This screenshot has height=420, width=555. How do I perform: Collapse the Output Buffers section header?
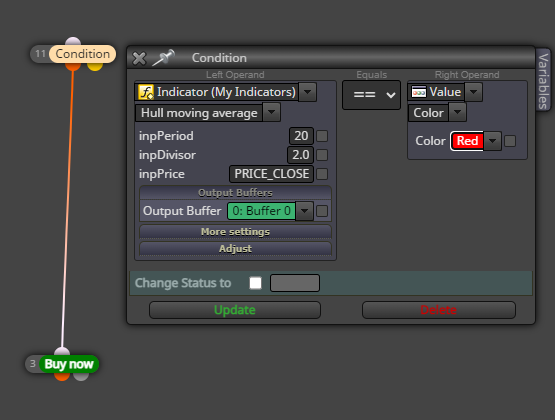235,193
